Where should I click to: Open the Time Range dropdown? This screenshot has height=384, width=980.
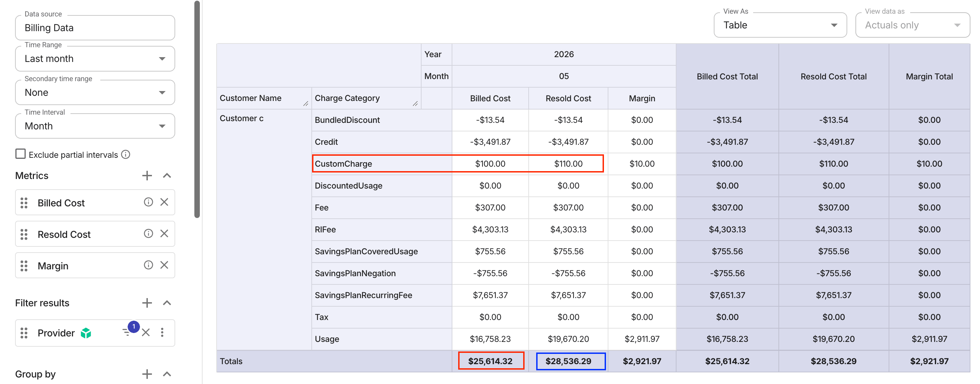point(95,59)
